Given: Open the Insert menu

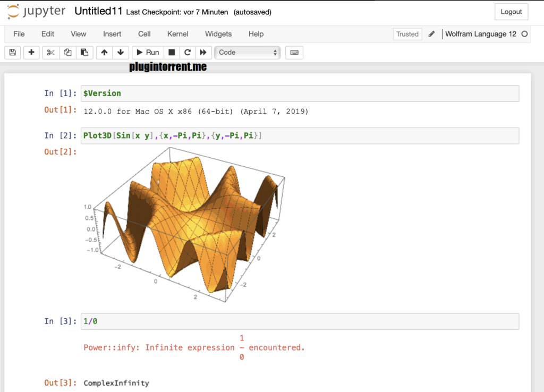Looking at the screenshot, I should pos(112,34).
